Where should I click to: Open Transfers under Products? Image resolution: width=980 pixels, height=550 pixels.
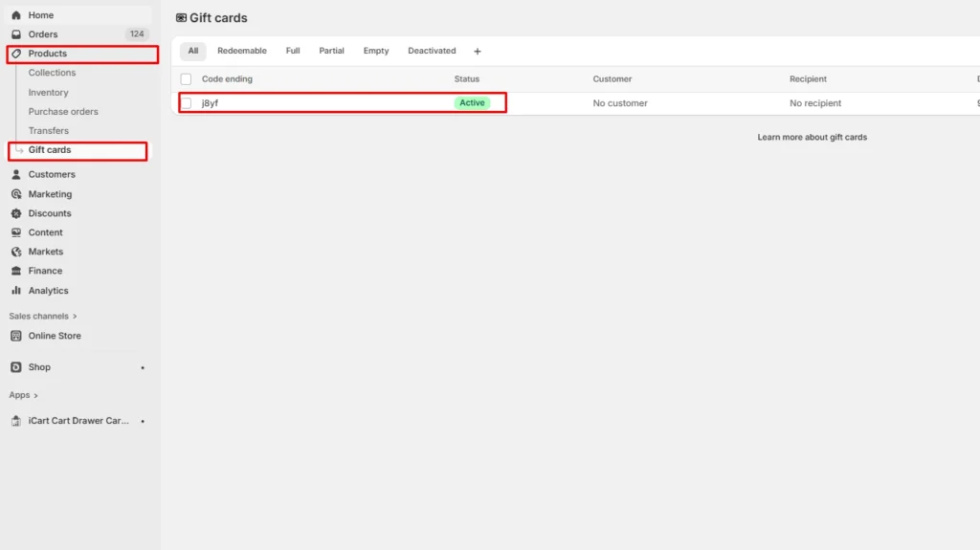click(48, 131)
